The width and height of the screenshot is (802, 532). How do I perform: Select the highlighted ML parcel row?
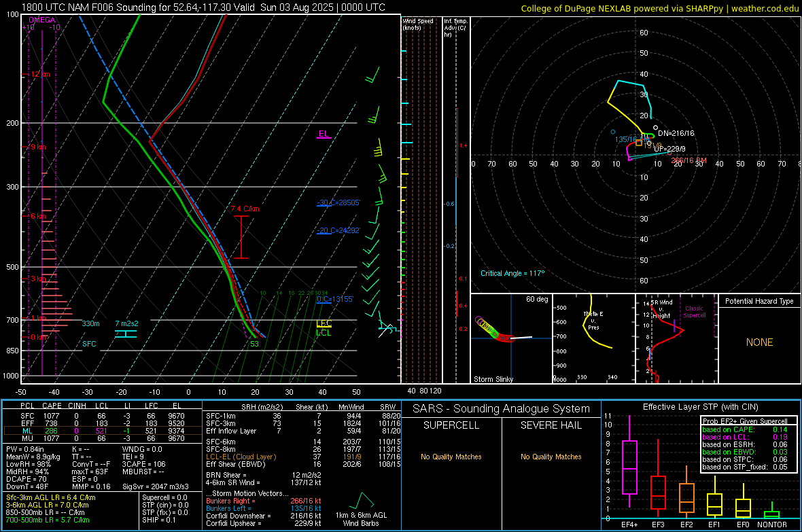(103, 431)
